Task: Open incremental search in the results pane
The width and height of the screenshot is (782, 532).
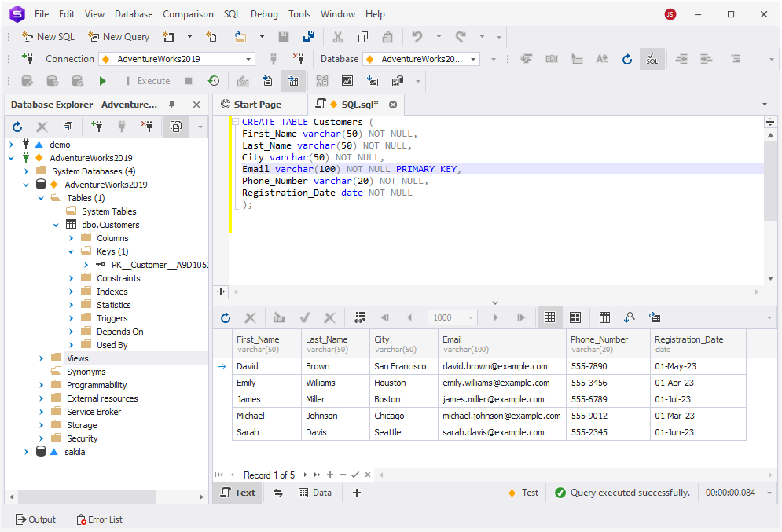Action: 630,317
